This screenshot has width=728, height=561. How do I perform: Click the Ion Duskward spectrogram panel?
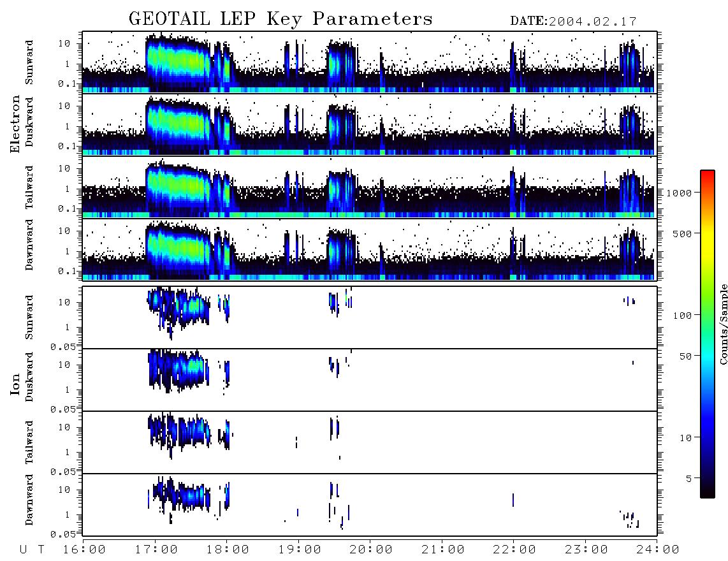370,380
